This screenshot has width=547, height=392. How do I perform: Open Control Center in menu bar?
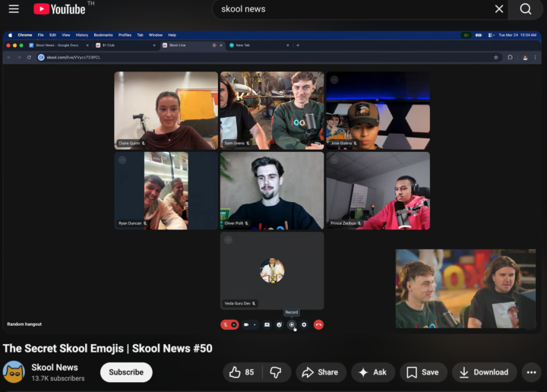pos(491,35)
